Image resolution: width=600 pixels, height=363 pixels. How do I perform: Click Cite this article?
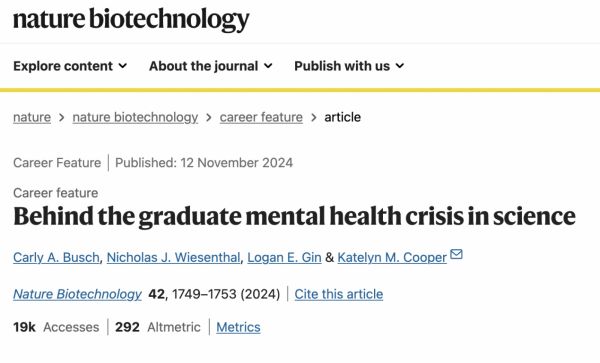tap(339, 294)
